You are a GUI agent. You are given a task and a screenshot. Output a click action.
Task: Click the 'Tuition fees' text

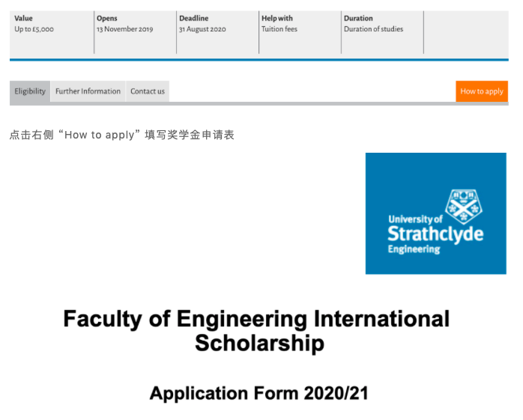(279, 30)
